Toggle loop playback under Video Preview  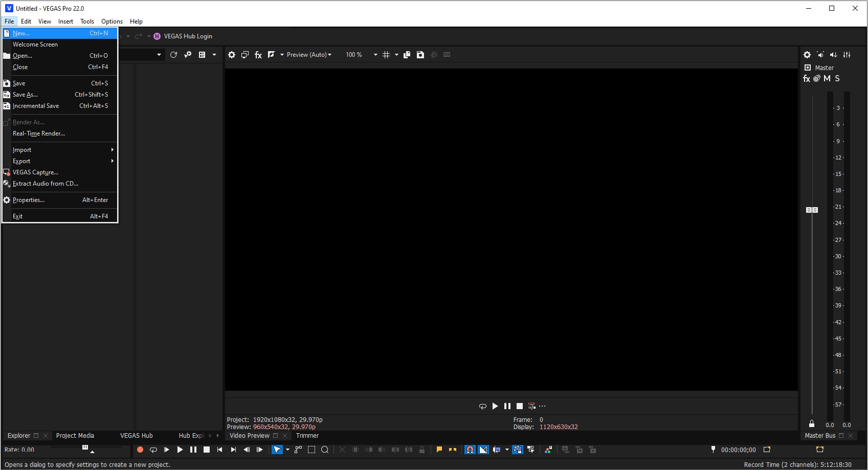pos(482,407)
